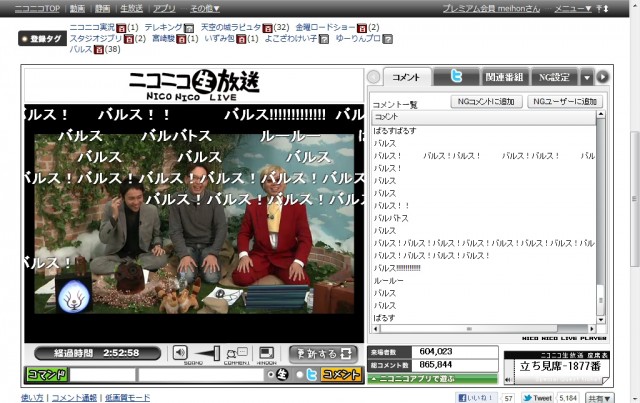Viewport: 640px width, 403px height.
Task: Click the dictionary icon next to 金曜ロードショー
Action: (x=362, y=28)
